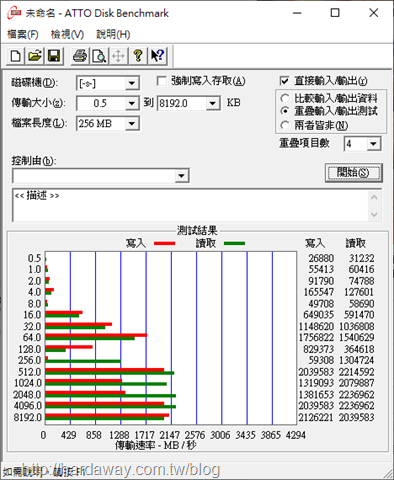The image size is (394, 480).
Task: Activate the context help arrow-question icon
Action: 157,56
